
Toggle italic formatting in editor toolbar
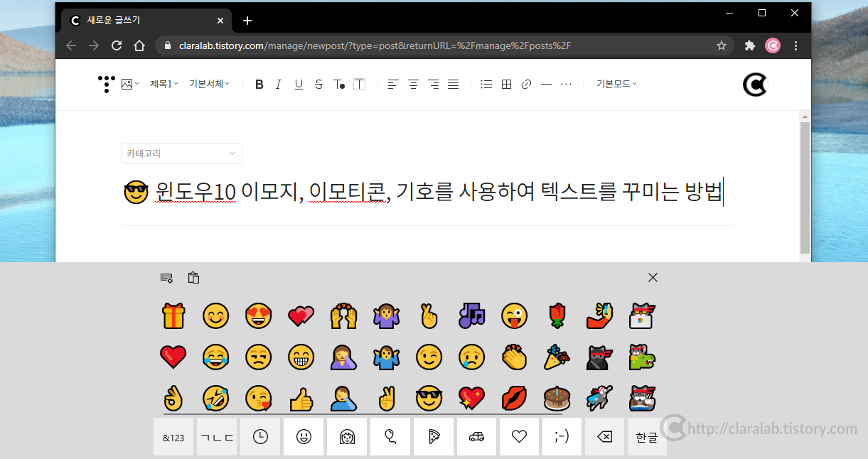pyautogui.click(x=279, y=85)
